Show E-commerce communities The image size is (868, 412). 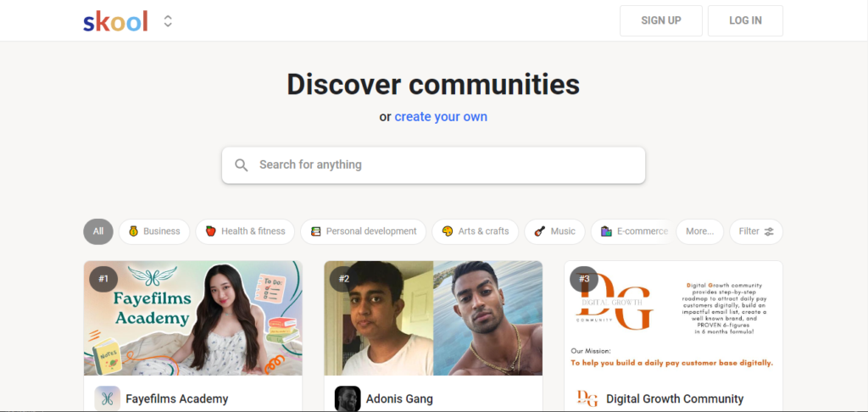click(x=633, y=231)
